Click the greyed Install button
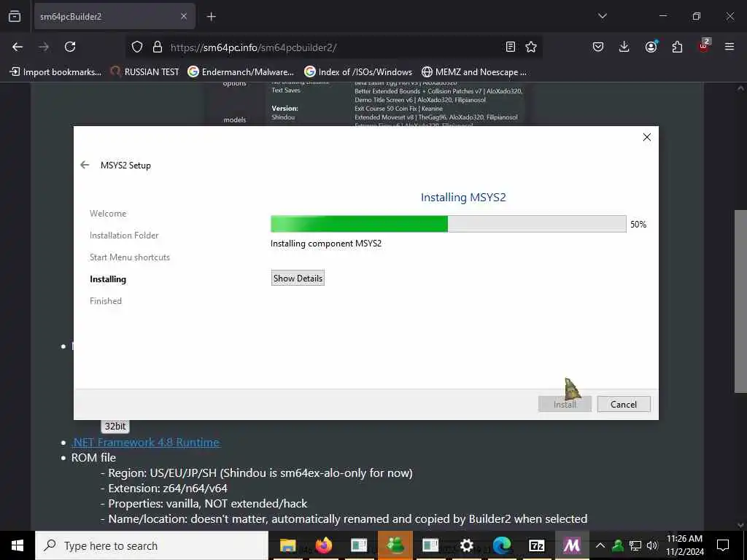This screenshot has height=560, width=747. 565,404
